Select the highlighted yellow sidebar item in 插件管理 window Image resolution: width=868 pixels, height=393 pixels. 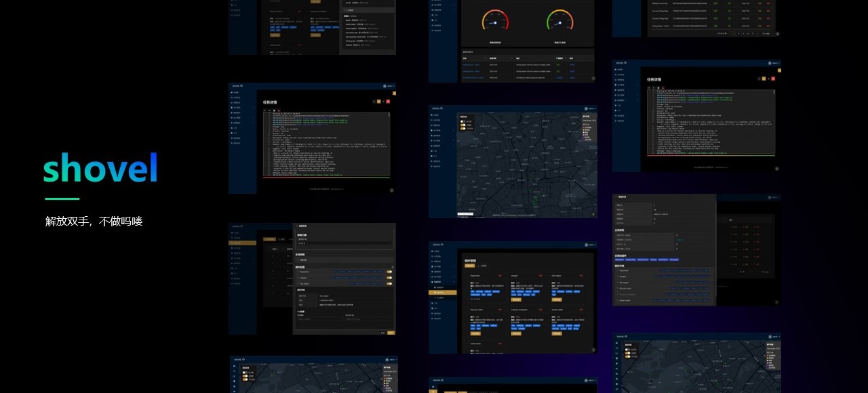pyautogui.click(x=443, y=292)
